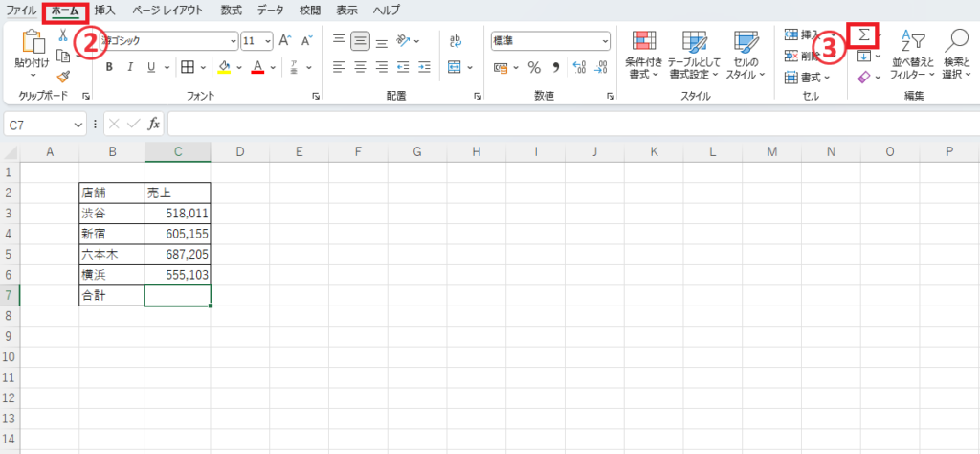This screenshot has width=980, height=454.
Task: Click the AutoSum sigma icon
Action: (x=864, y=36)
